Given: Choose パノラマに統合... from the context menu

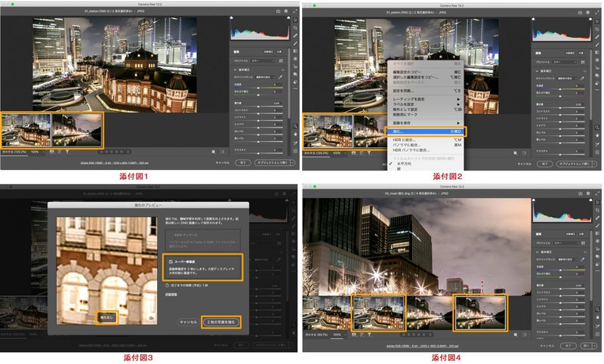Looking at the screenshot, I should [x=425, y=145].
